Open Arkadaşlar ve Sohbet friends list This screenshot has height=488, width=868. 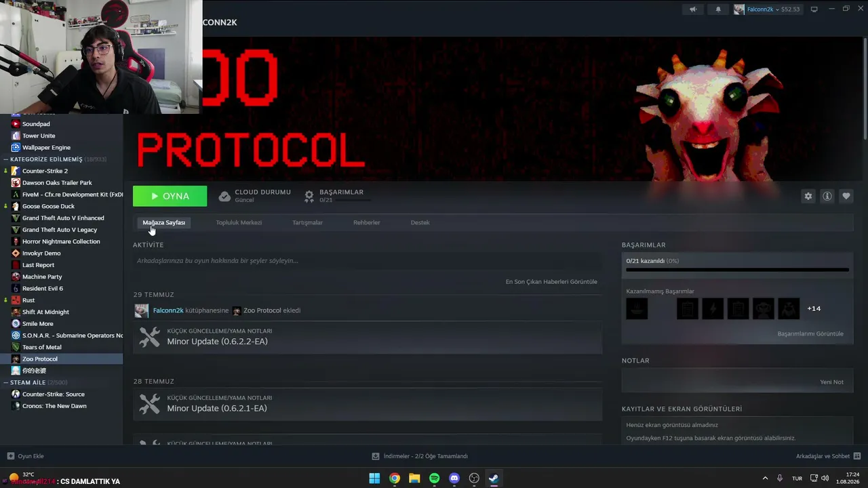[829, 456]
